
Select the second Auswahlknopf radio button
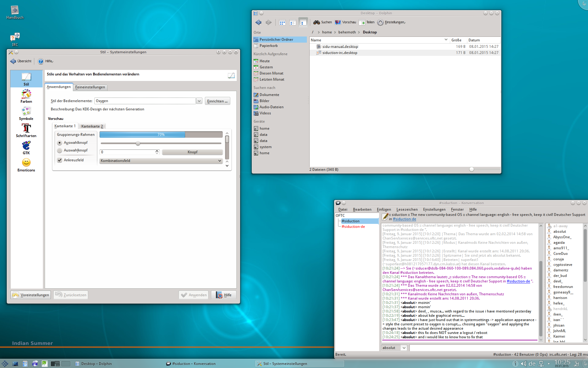click(60, 150)
